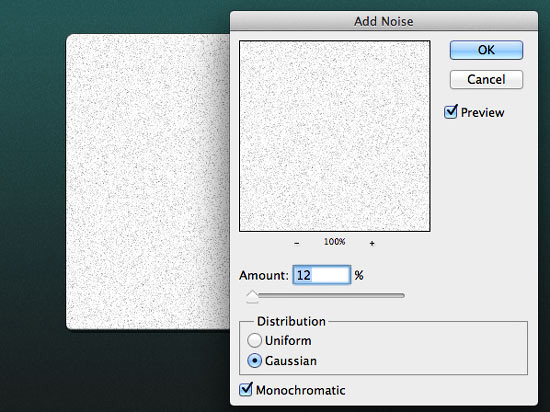Click the noise preview thumbnail area
The width and height of the screenshot is (550, 412).
point(335,136)
